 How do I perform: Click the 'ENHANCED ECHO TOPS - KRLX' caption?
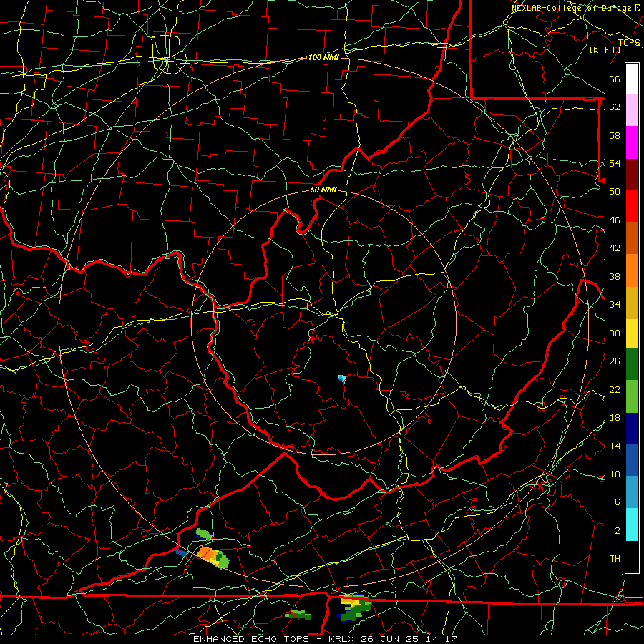275,639
